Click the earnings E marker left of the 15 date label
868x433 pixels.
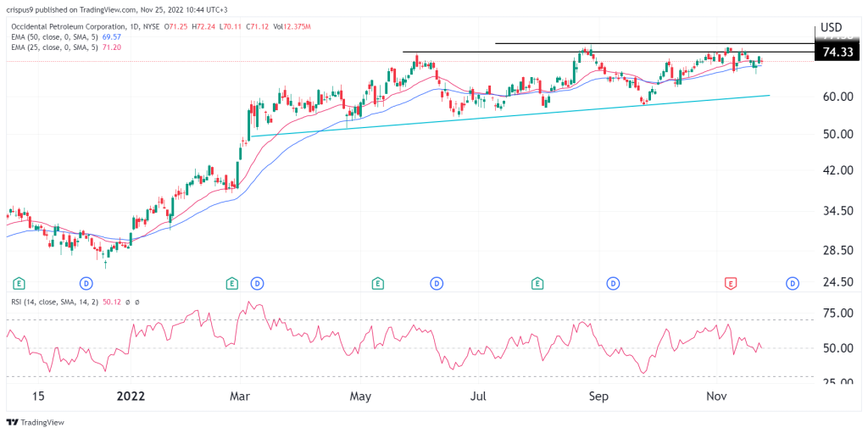click(19, 284)
